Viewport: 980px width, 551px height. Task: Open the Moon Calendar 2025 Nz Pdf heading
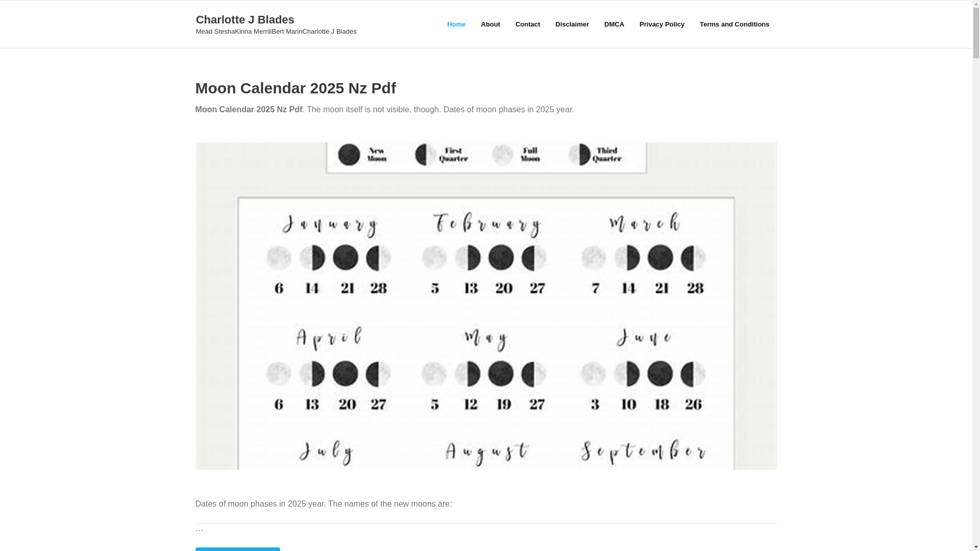(x=295, y=88)
